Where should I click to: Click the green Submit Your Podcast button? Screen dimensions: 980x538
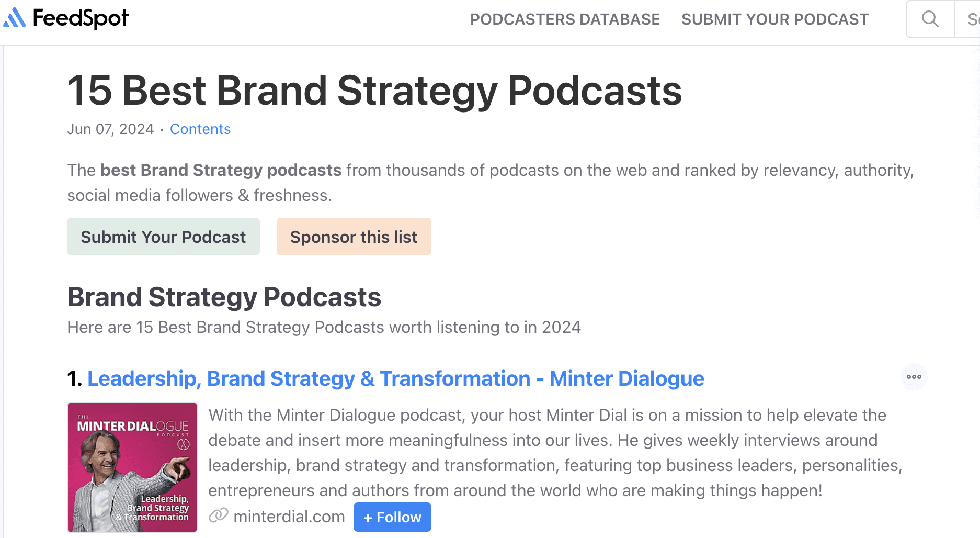click(x=163, y=237)
